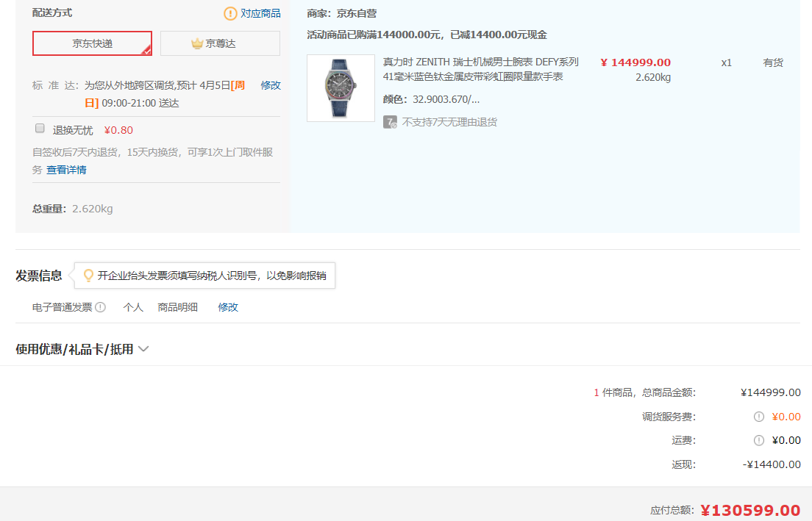Click 修改 next to delivery time

271,85
